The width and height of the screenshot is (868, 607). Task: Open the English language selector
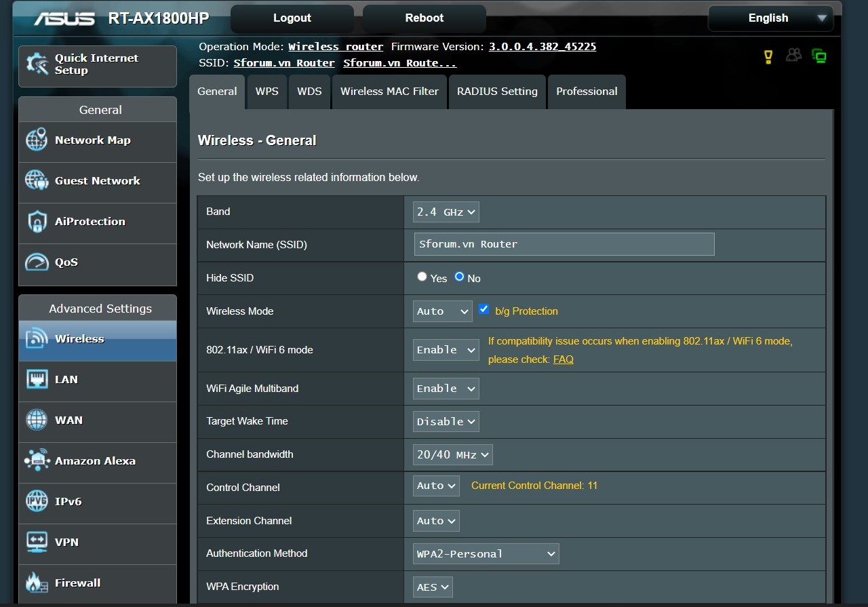point(770,18)
